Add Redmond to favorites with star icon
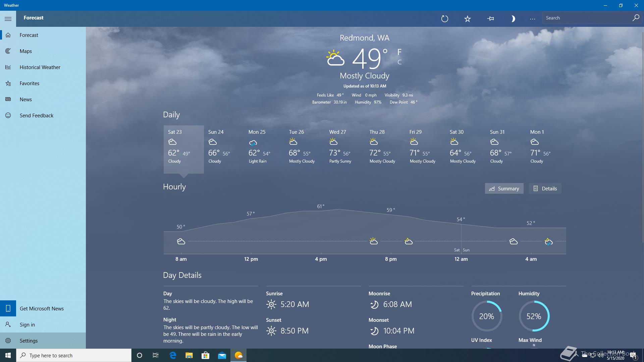644x362 pixels. tap(468, 19)
